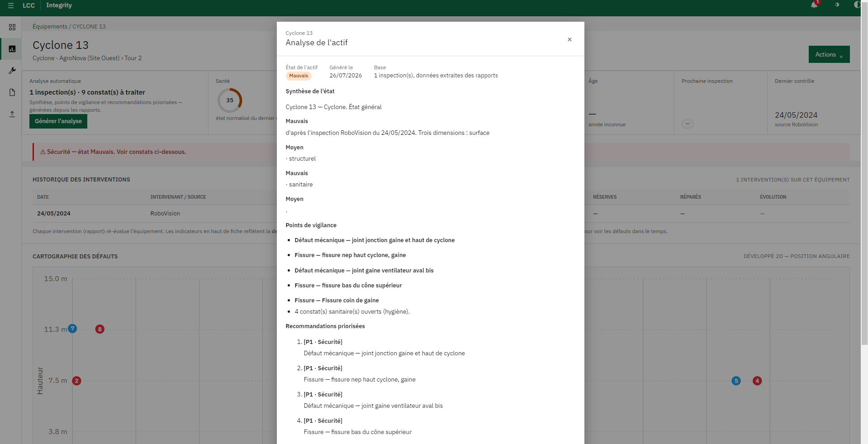Close the Analyse de l'actif dialog

(569, 39)
